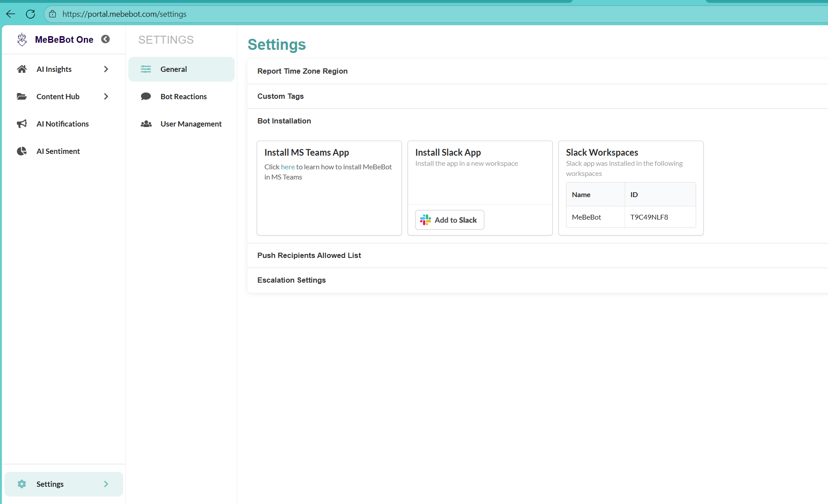Expand the Settings chevron in sidebar
The width and height of the screenshot is (828, 504).
pyautogui.click(x=106, y=484)
